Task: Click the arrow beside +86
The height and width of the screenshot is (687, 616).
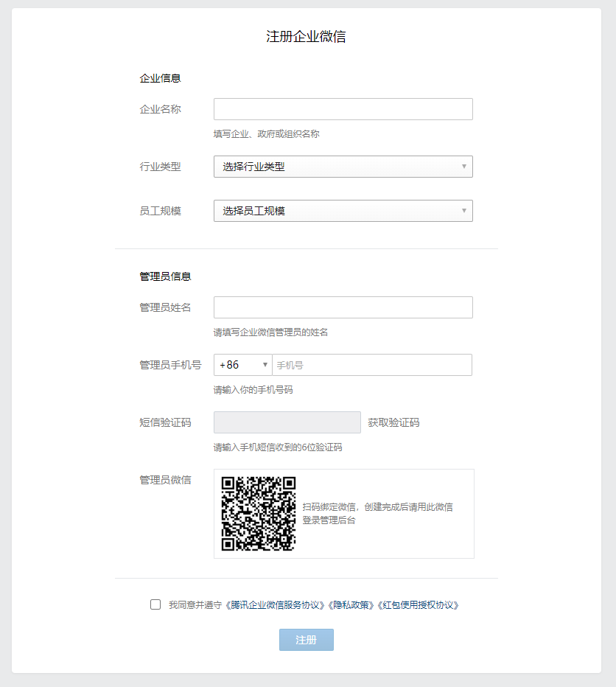Action: [265, 365]
